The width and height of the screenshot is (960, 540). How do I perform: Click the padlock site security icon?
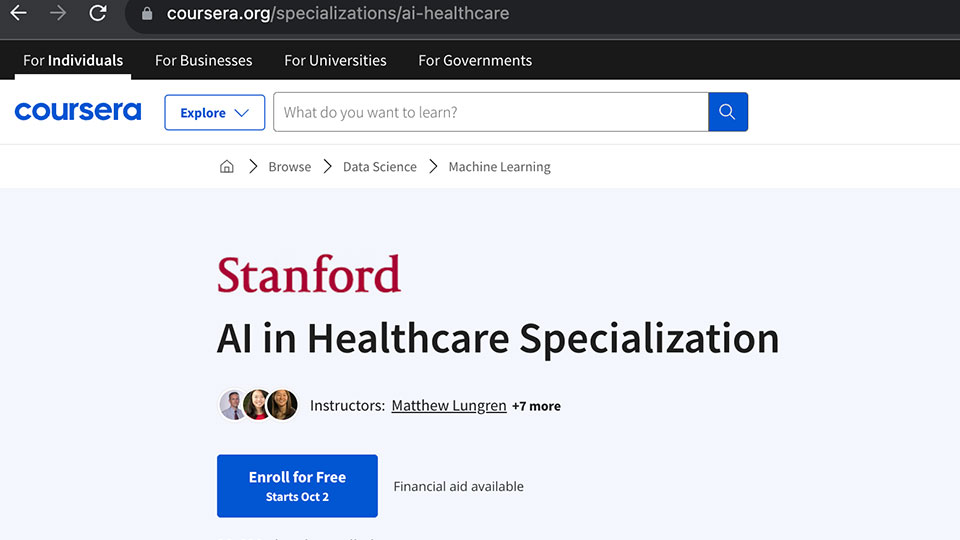(147, 13)
